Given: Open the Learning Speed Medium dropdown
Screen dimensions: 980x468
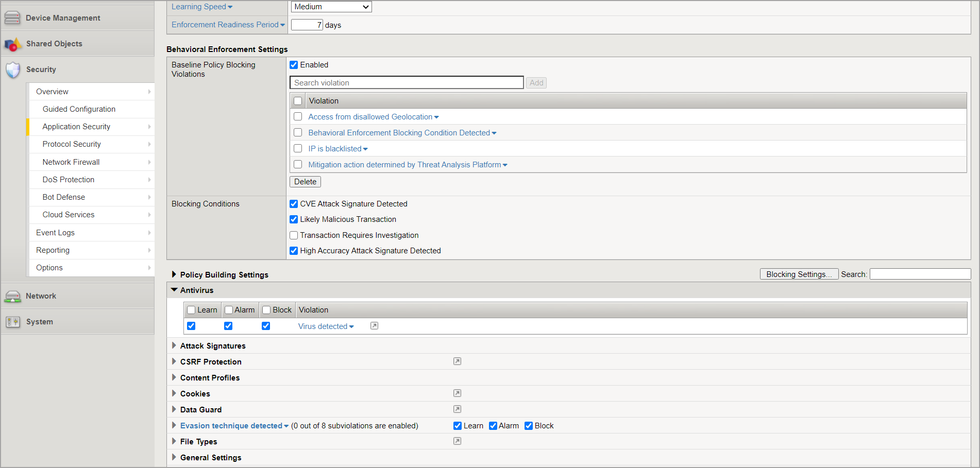Looking at the screenshot, I should point(331,7).
